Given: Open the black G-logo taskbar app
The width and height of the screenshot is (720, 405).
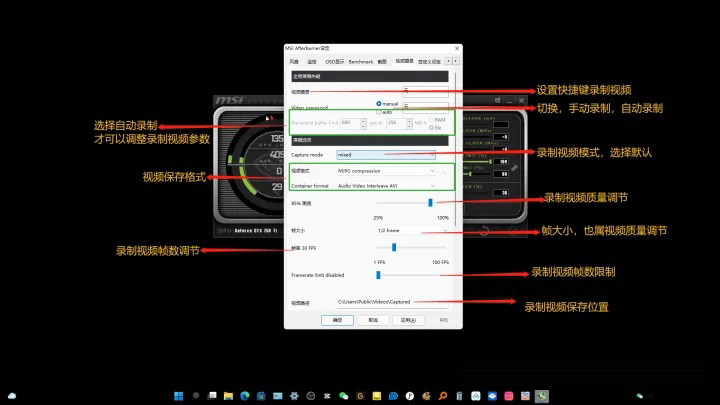Looking at the screenshot, I should coord(360,396).
